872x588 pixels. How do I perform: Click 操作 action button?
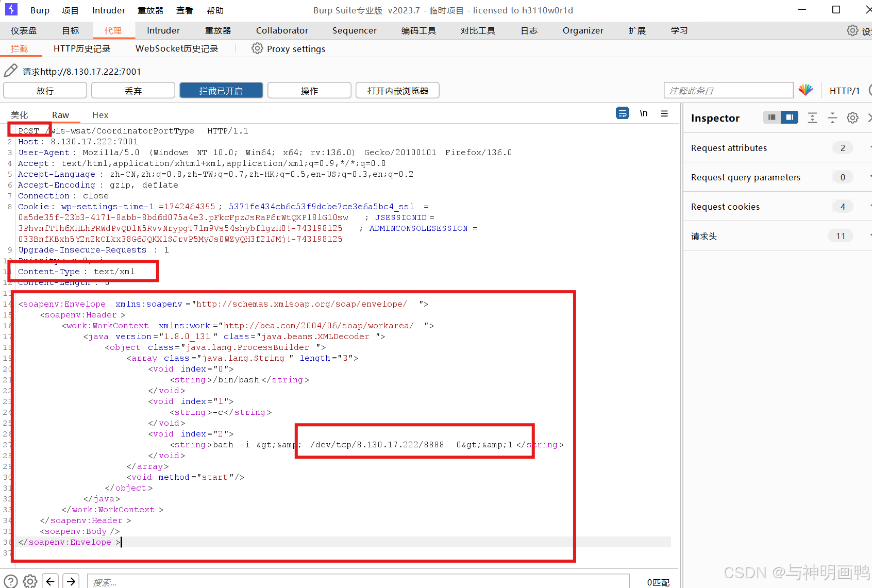pos(309,90)
